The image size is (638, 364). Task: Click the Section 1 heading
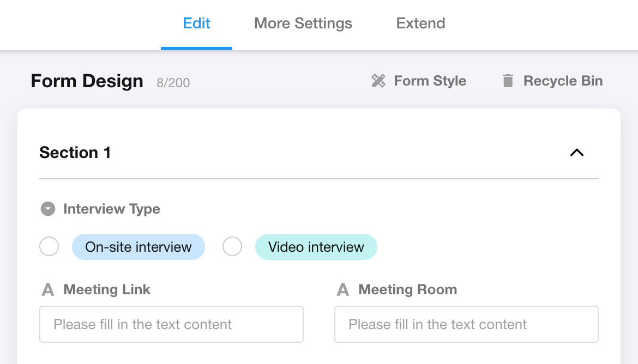coord(75,153)
